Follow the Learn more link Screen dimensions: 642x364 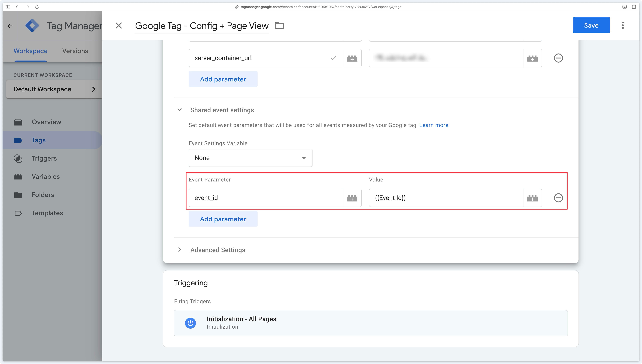(x=434, y=125)
